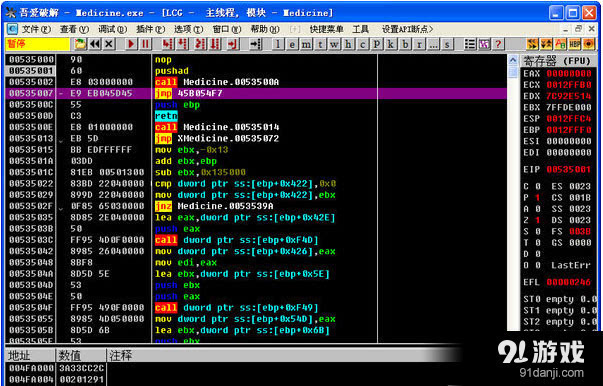Screen dimensions: 603x386
Task: Open the 调试(D) menu
Action: [112, 29]
